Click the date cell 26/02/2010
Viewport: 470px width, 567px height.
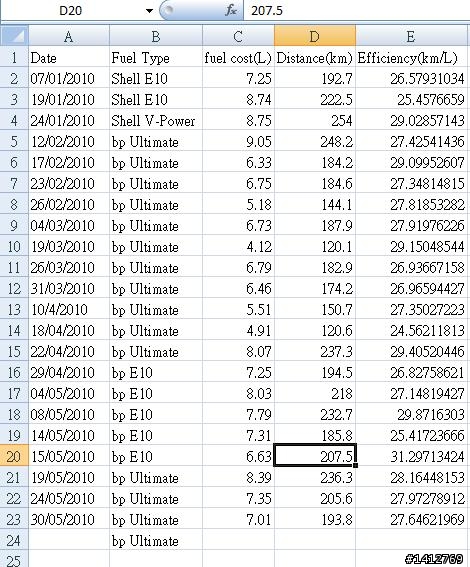click(69, 204)
